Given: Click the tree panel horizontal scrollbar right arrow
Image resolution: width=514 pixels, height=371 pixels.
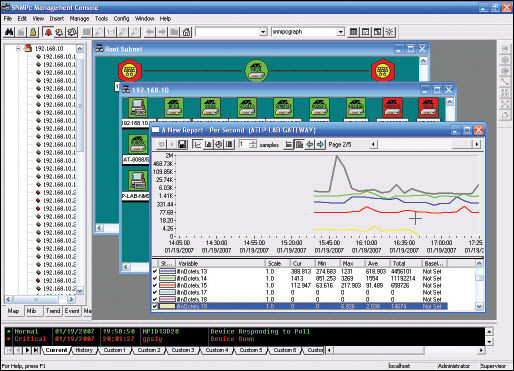Looking at the screenshot, I should coord(71,299).
